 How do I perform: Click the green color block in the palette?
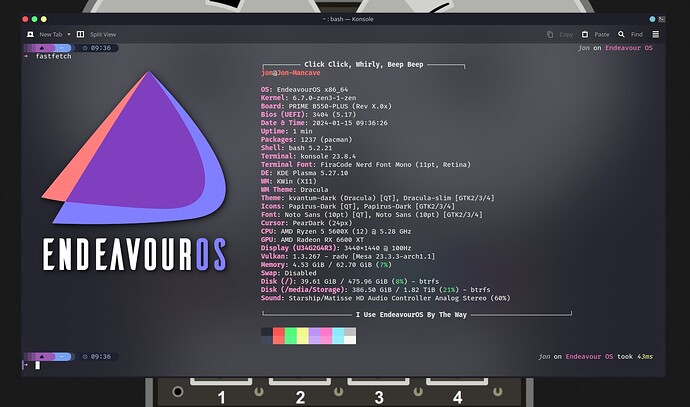tap(290, 336)
